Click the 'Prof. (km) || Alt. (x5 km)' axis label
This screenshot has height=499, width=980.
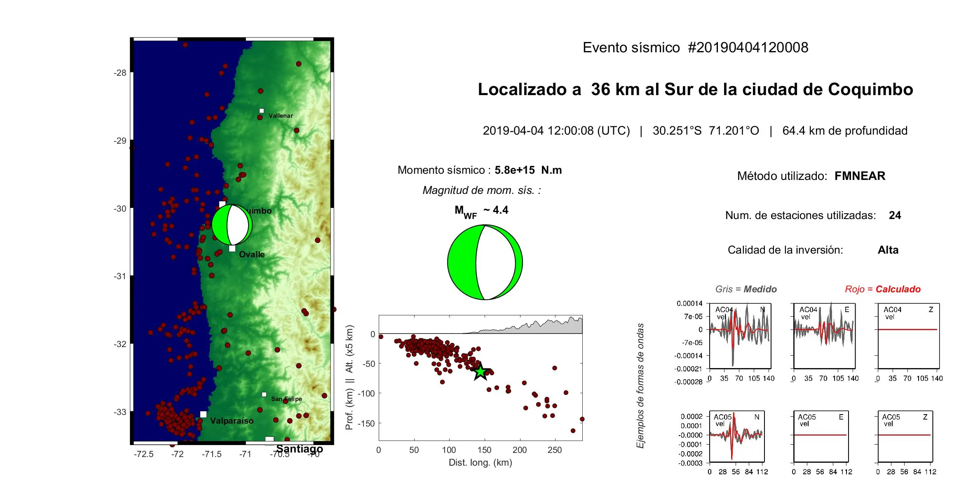pyautogui.click(x=349, y=378)
